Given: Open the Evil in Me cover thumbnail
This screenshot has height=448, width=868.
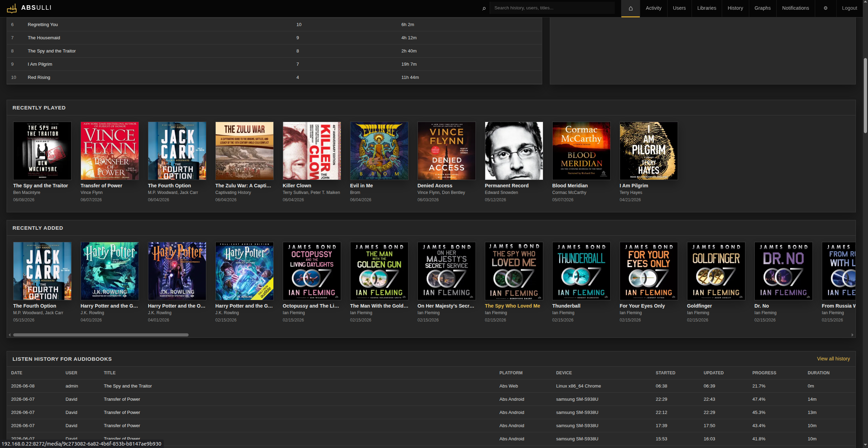Looking at the screenshot, I should [x=379, y=151].
